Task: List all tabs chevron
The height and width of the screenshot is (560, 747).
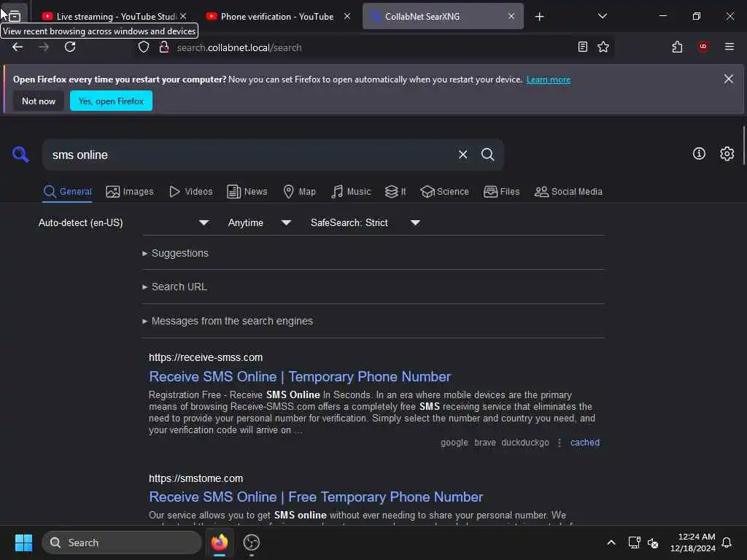Action: click(x=602, y=16)
